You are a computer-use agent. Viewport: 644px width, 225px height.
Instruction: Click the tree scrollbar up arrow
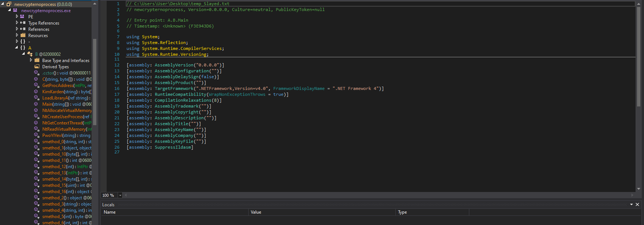pyautogui.click(x=96, y=4)
